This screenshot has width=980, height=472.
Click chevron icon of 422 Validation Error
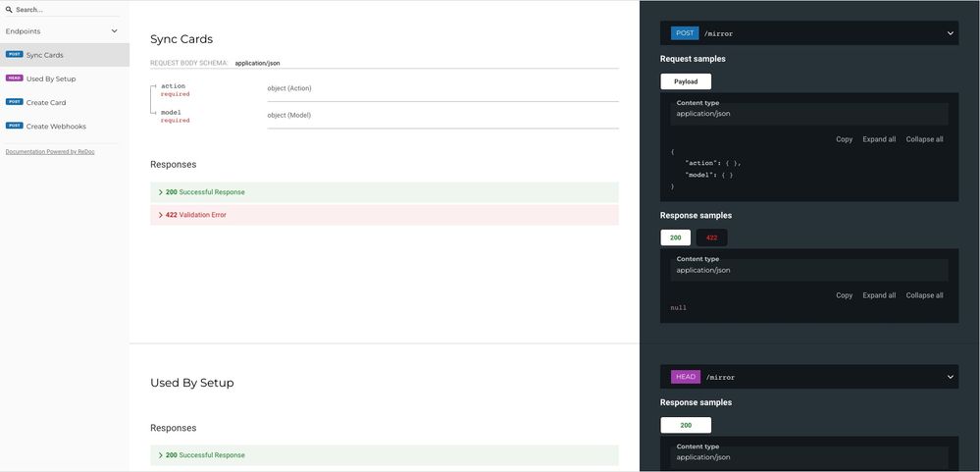pos(161,215)
